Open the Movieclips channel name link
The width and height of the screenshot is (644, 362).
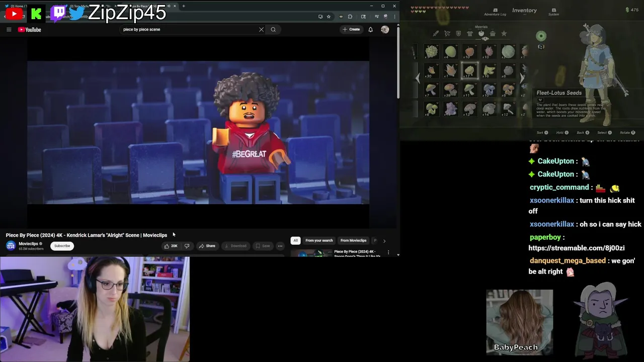point(28,244)
